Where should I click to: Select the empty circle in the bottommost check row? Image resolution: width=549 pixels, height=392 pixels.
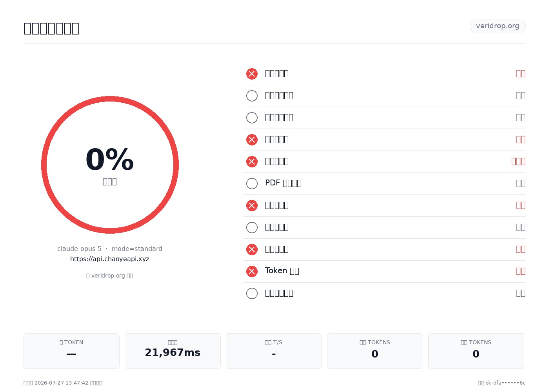point(252,293)
